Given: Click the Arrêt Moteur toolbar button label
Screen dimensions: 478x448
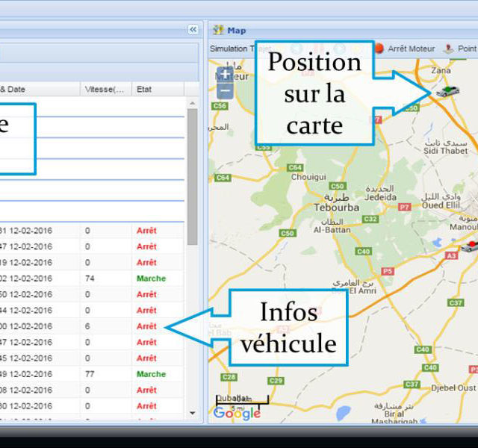Looking at the screenshot, I should click(x=411, y=49).
